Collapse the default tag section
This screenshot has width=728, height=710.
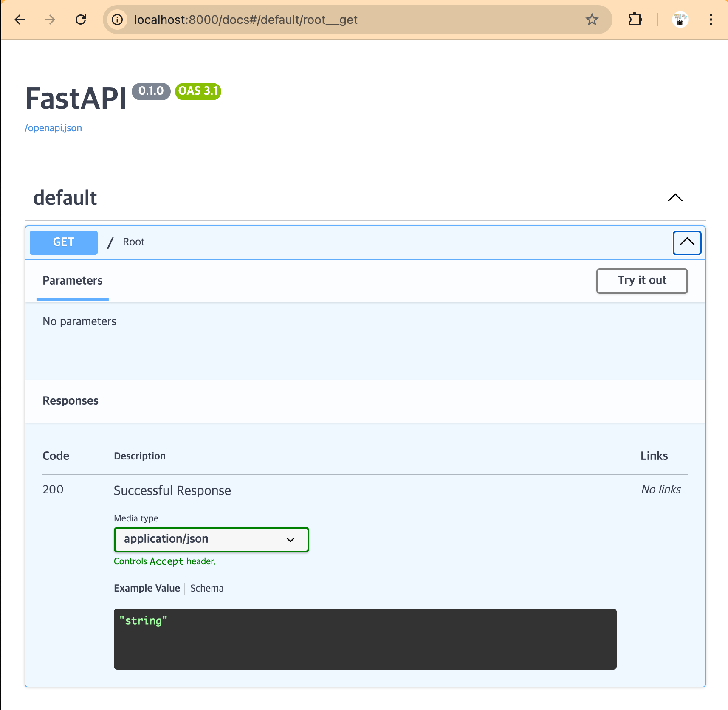coord(675,198)
